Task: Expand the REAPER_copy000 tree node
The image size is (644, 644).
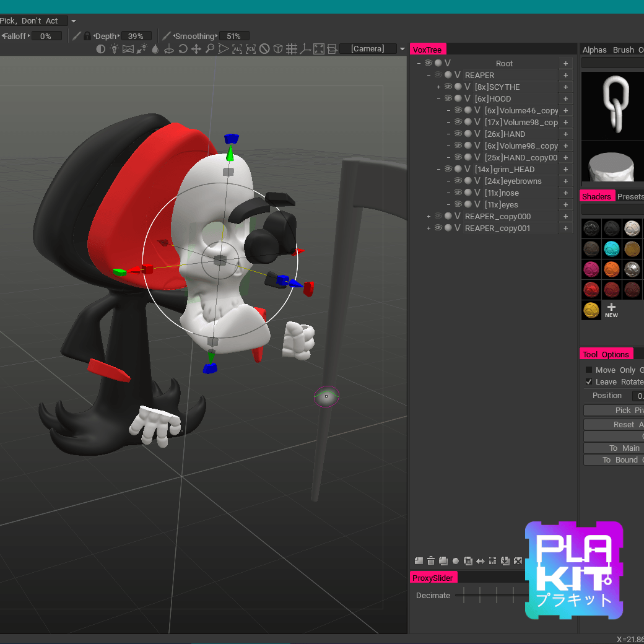Action: tap(429, 216)
